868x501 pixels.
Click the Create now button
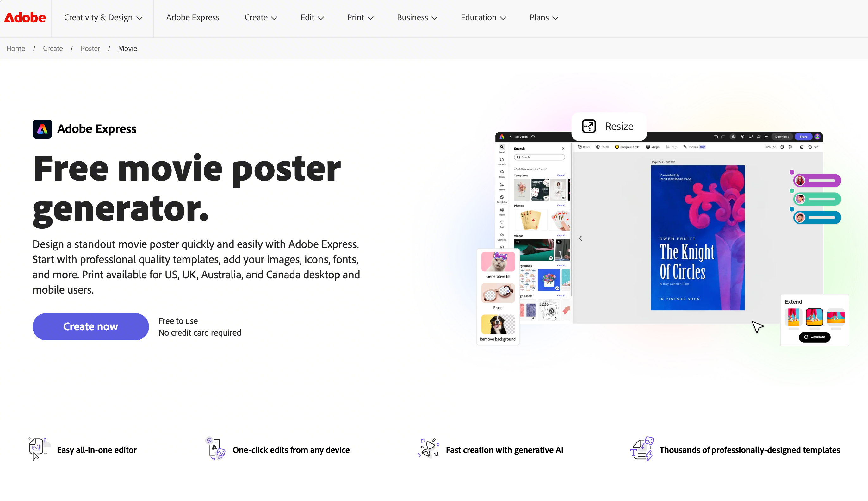[91, 326]
